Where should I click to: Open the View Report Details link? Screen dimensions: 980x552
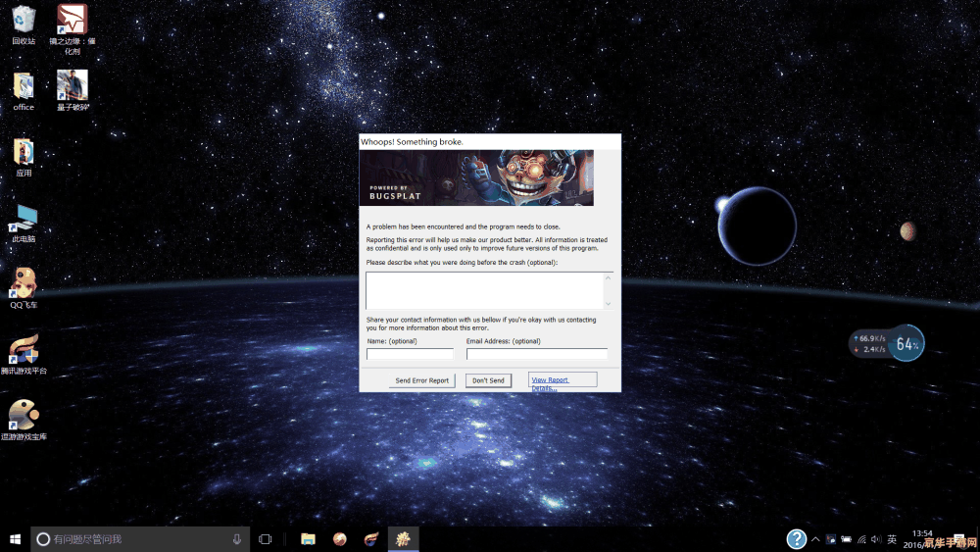[550, 380]
